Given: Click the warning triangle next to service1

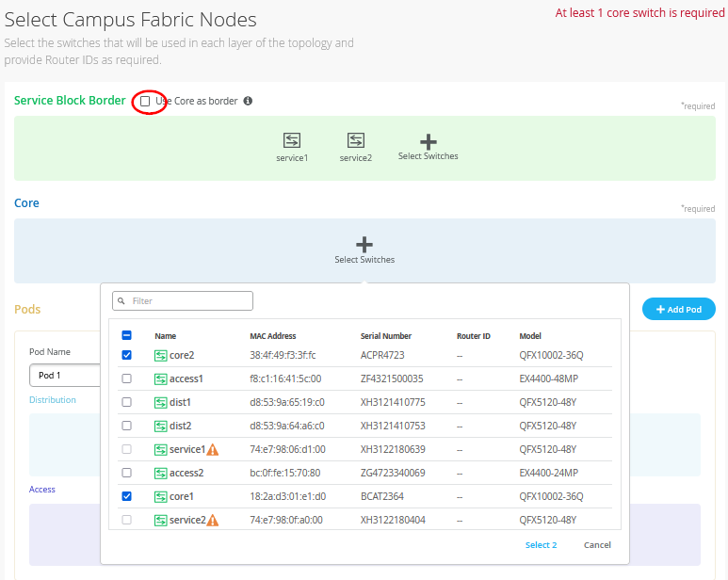Looking at the screenshot, I should pos(213,450).
